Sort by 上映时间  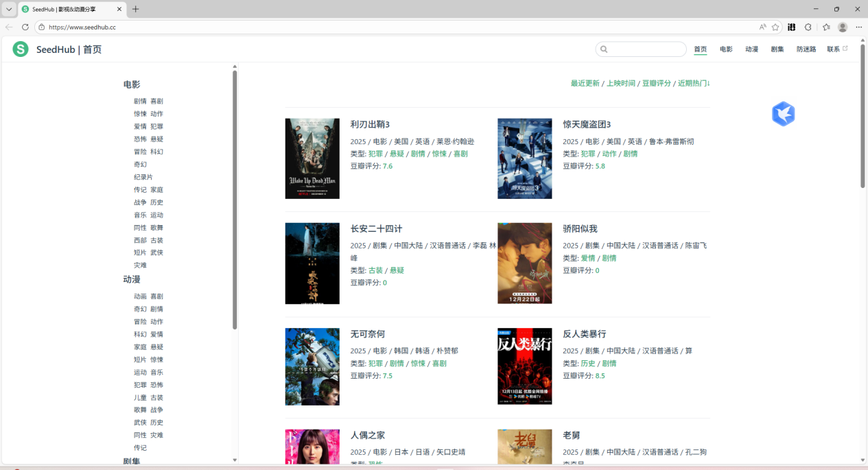(621, 83)
